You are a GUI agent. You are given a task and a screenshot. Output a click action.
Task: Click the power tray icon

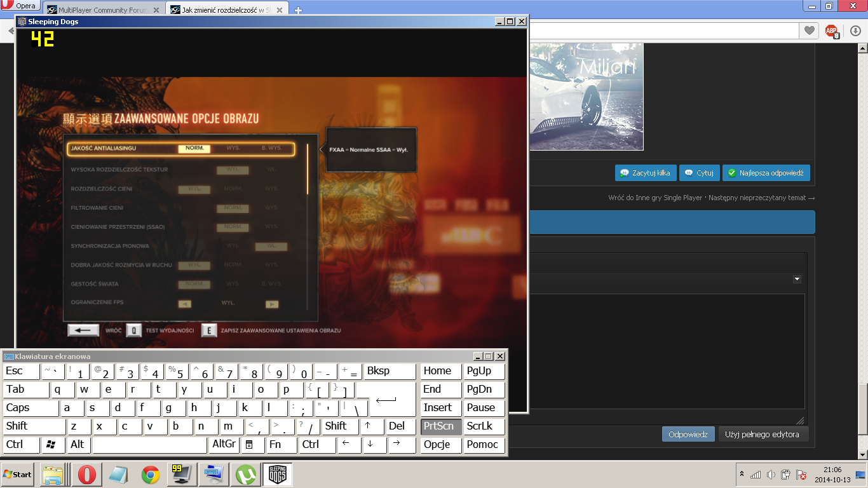click(786, 475)
